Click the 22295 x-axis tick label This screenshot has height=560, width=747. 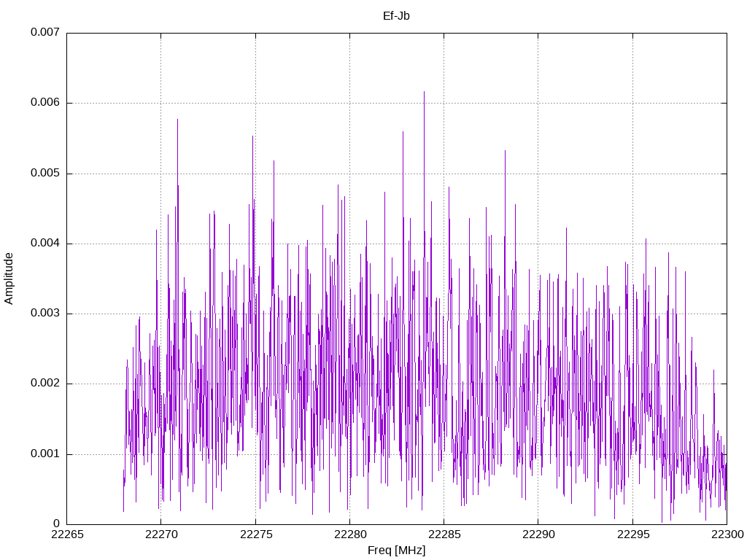pyautogui.click(x=633, y=534)
